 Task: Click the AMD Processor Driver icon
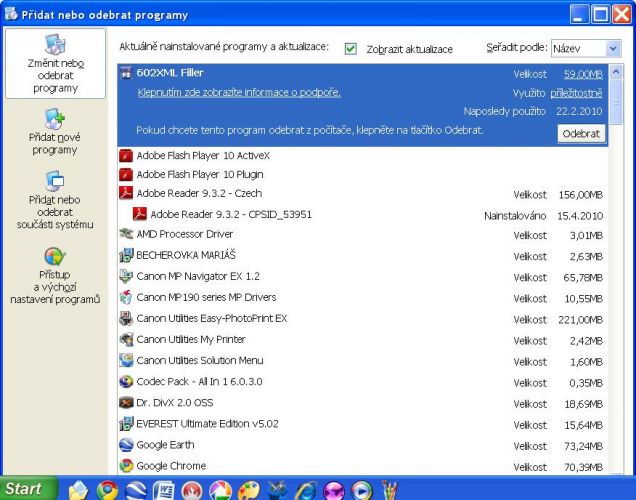coord(126,234)
